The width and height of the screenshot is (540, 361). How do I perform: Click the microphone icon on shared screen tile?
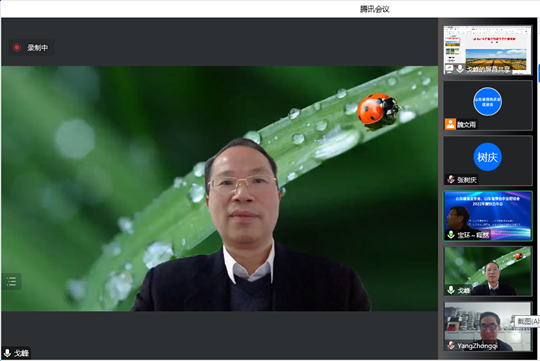point(460,69)
